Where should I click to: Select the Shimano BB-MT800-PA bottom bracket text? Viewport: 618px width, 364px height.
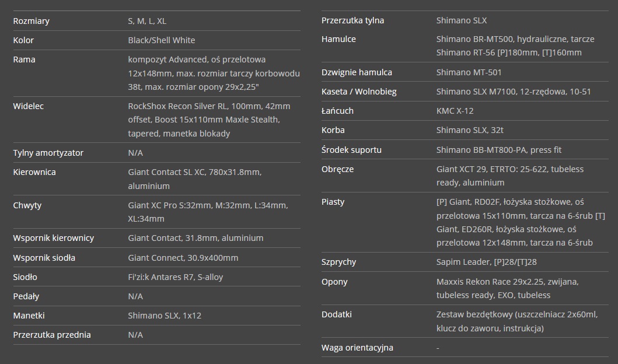click(x=498, y=150)
